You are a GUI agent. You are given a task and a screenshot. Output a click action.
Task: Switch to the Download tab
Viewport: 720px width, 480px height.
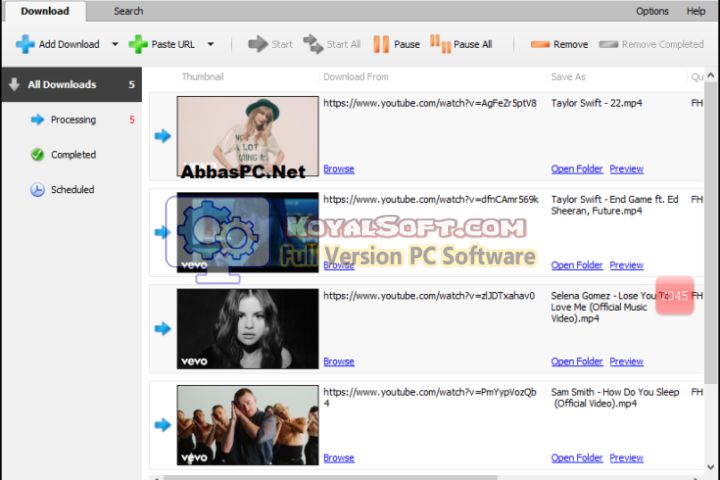45,11
